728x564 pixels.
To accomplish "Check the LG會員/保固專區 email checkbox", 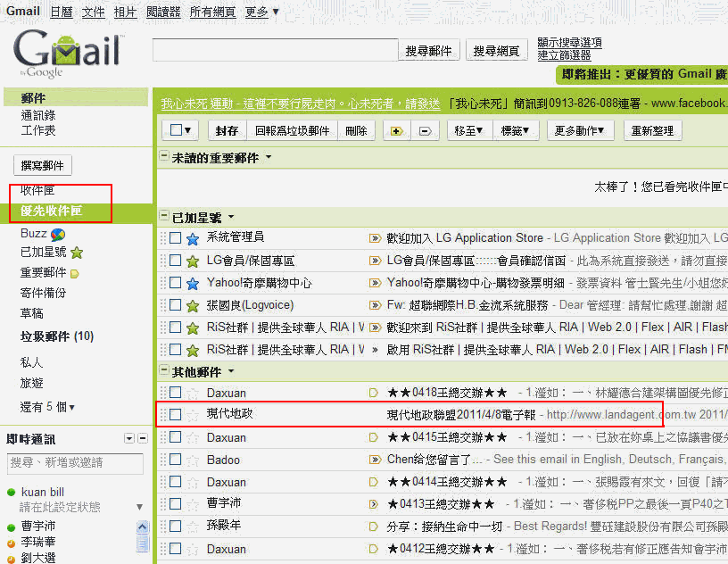I will point(176,261).
